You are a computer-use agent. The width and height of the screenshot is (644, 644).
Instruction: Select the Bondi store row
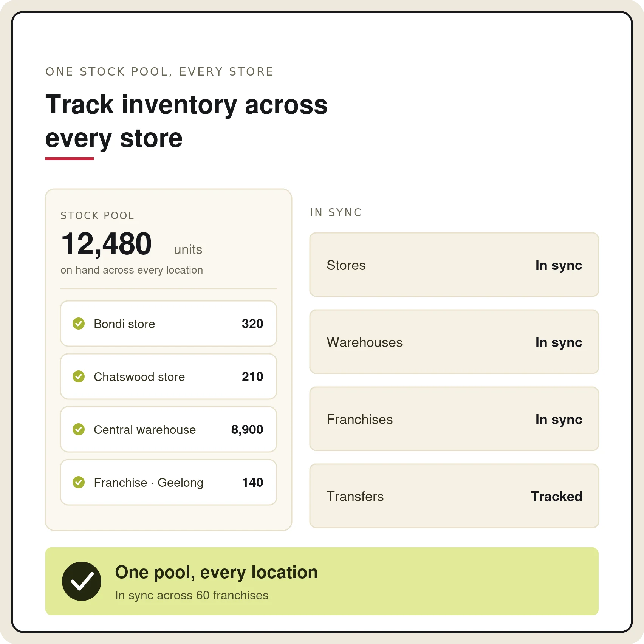point(169,324)
